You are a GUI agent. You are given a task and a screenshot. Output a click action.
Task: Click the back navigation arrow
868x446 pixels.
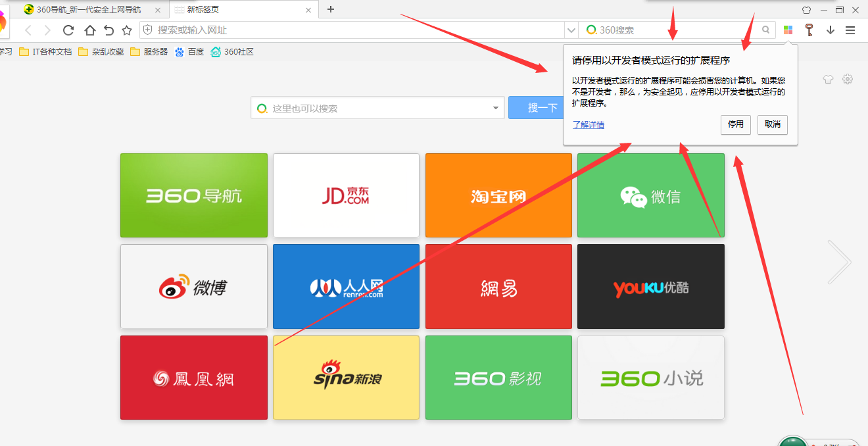click(x=28, y=30)
